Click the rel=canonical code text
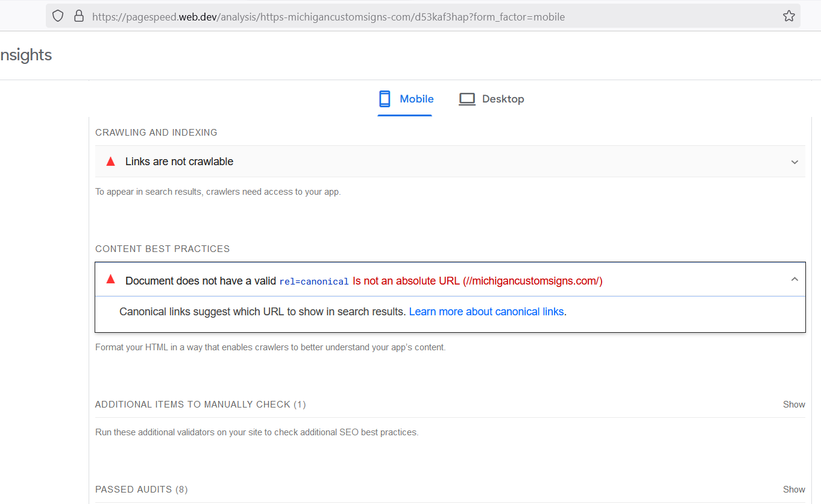The width and height of the screenshot is (821, 504). pyautogui.click(x=314, y=282)
